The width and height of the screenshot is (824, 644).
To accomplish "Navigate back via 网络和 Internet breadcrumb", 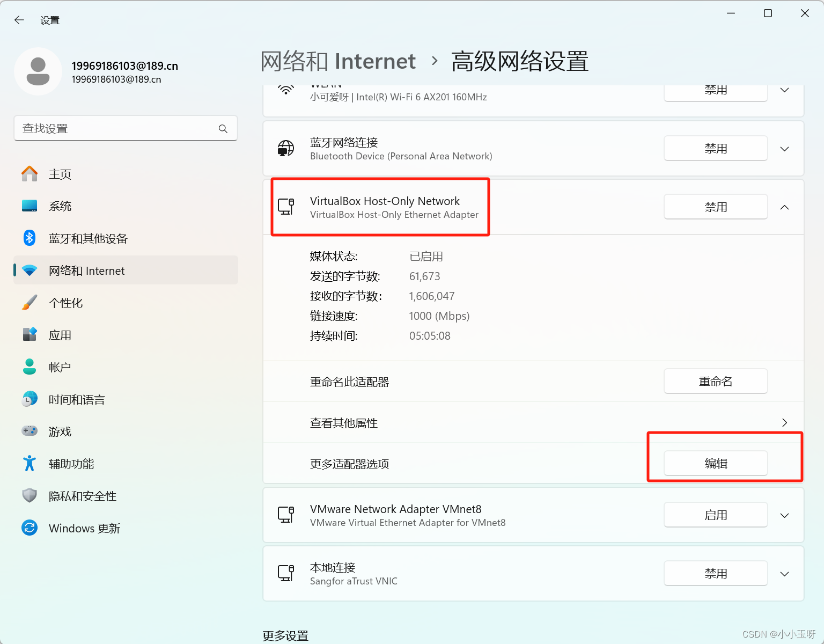I will [x=338, y=61].
